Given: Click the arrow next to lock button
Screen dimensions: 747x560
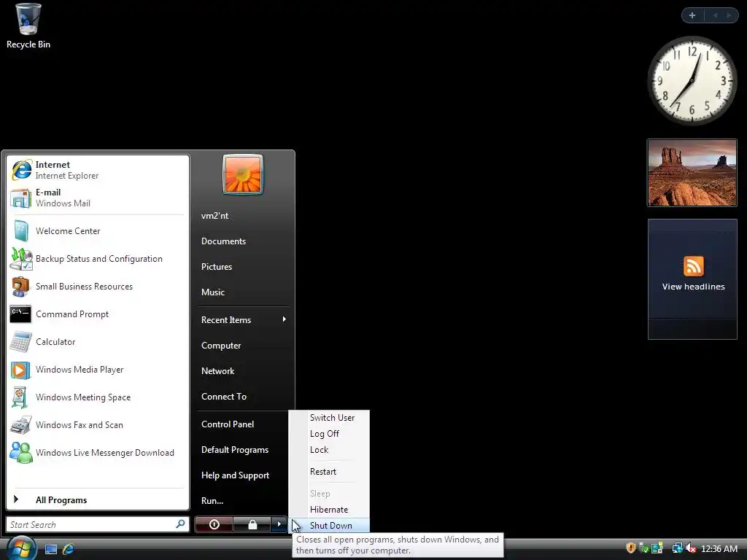Looking at the screenshot, I should [x=279, y=524].
